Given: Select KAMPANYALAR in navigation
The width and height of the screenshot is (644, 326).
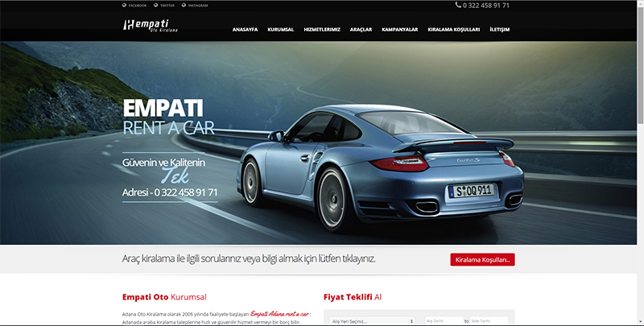Looking at the screenshot, I should coord(399,29).
